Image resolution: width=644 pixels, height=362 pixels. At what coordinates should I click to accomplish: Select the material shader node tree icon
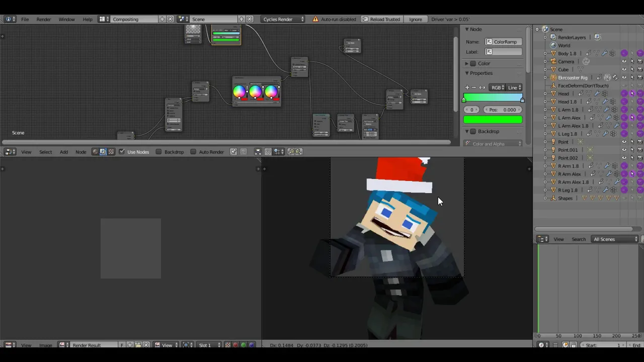coord(95,152)
